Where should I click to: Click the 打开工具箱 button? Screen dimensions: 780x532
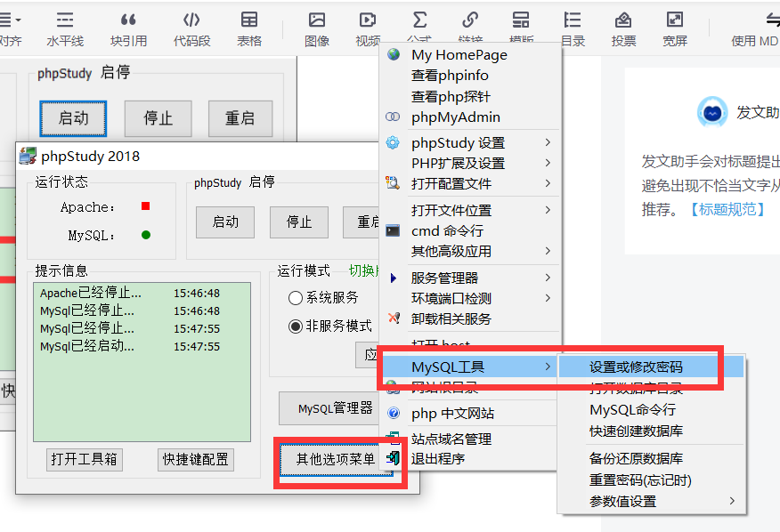pos(84,459)
